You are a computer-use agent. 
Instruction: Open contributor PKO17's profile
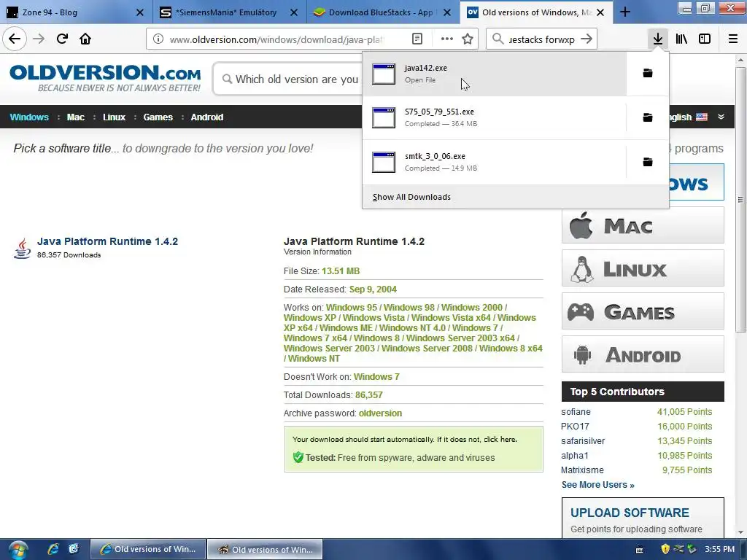coord(575,426)
